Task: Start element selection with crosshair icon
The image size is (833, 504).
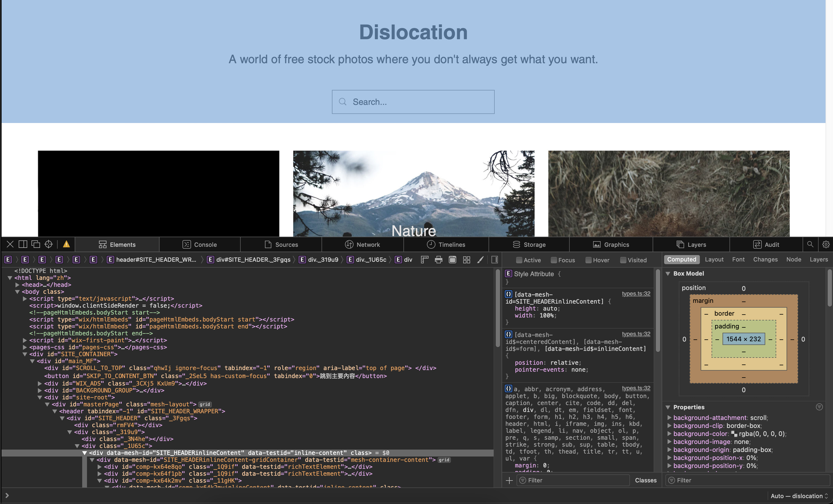Action: 49,244
